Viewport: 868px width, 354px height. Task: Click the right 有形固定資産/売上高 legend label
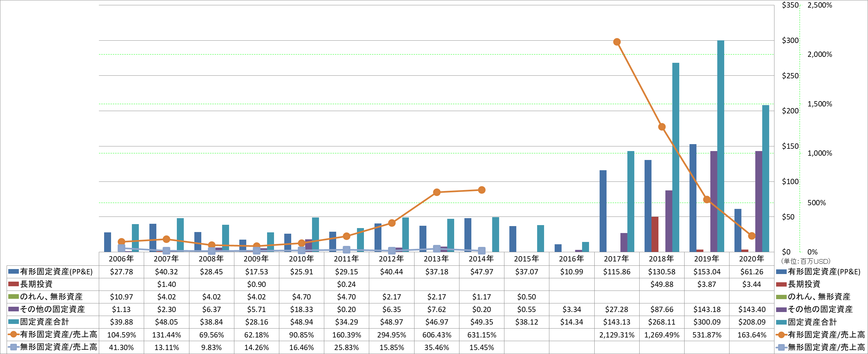pyautogui.click(x=826, y=334)
